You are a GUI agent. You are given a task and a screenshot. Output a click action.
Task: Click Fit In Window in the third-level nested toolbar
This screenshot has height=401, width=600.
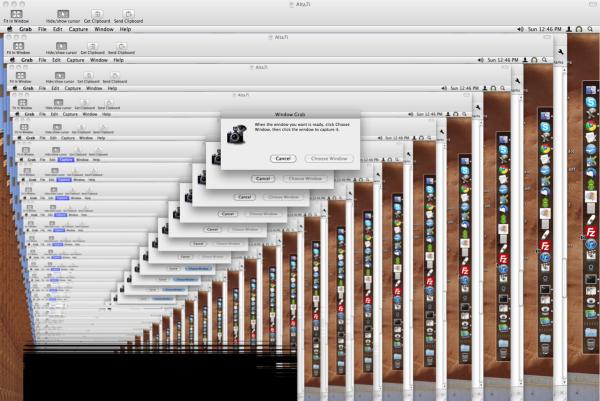tap(20, 77)
